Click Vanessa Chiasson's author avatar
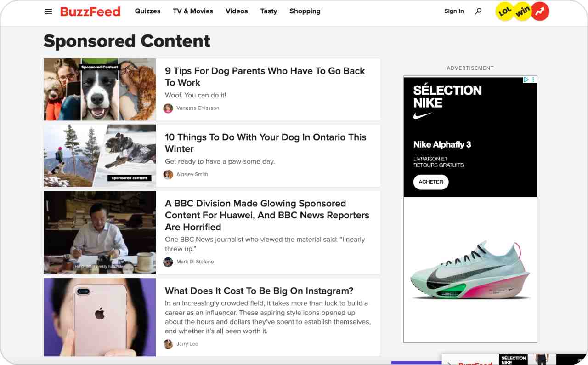The image size is (588, 365). point(168,108)
